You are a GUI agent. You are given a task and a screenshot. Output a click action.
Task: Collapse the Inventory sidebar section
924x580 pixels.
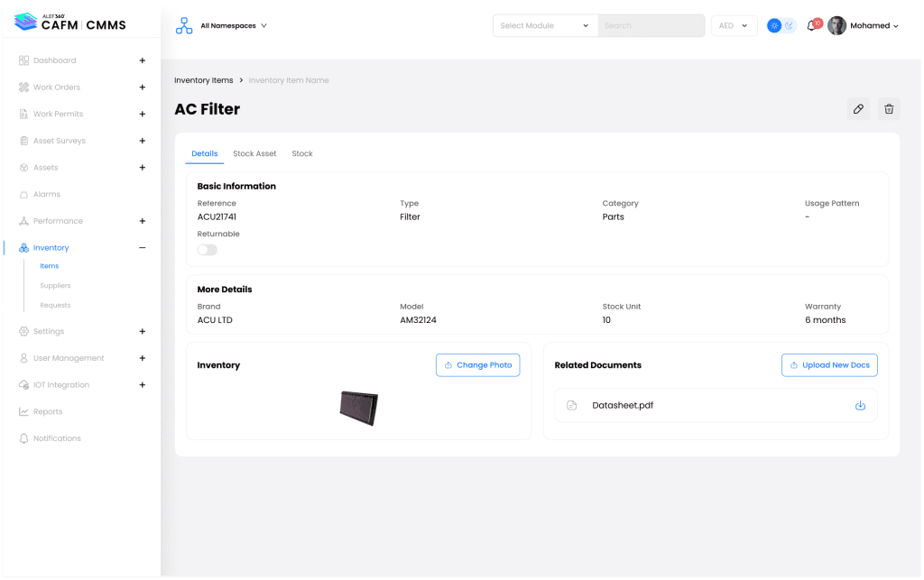(142, 248)
